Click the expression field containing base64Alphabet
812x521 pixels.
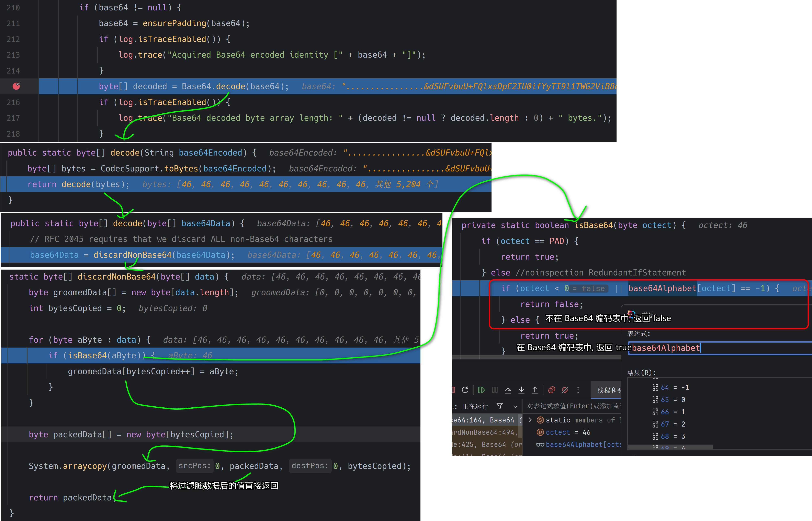(720, 348)
